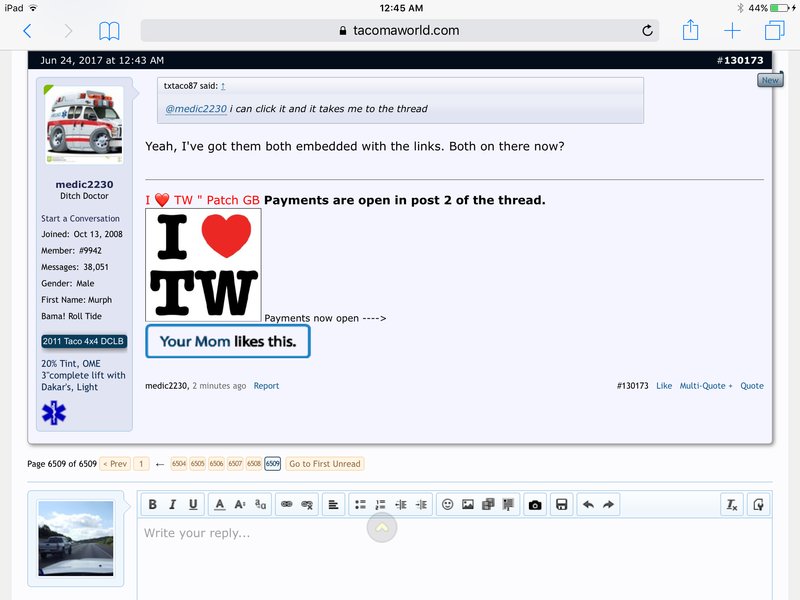800x600 pixels.
Task: Open Safari bookmarks
Action: point(109,31)
